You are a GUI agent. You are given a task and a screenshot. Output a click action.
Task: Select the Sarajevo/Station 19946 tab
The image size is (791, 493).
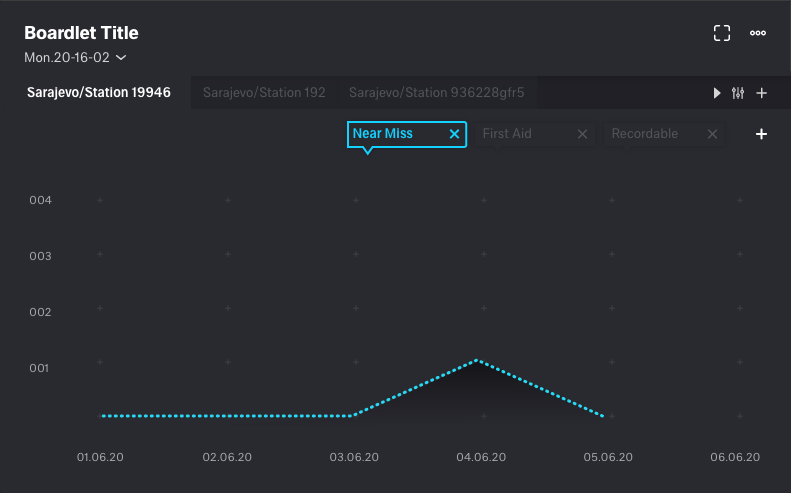(x=98, y=93)
